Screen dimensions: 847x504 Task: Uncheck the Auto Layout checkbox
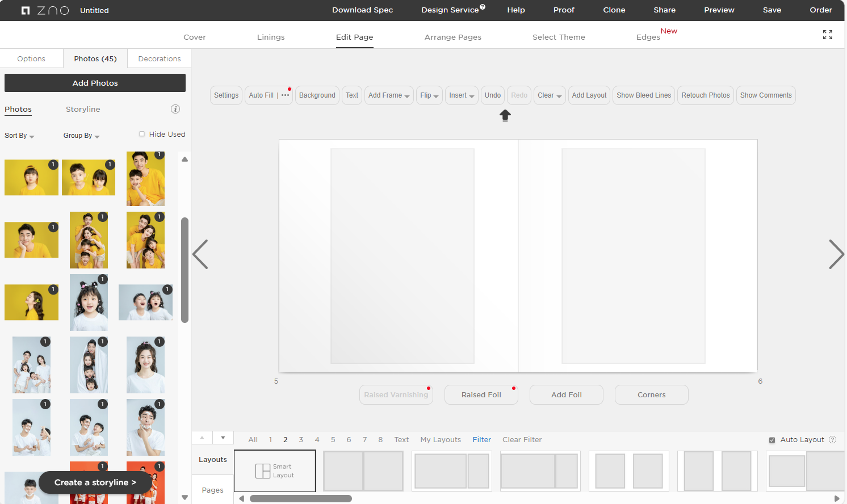tap(772, 440)
